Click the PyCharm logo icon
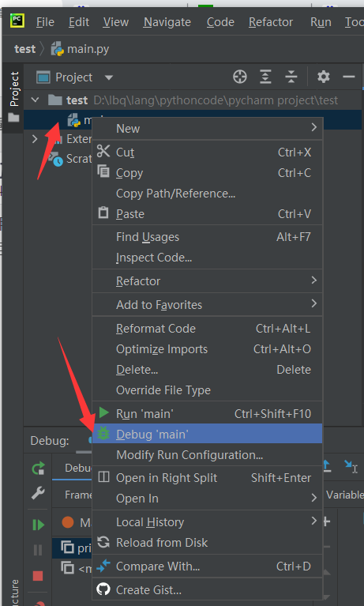364x606 pixels. pyautogui.click(x=17, y=21)
